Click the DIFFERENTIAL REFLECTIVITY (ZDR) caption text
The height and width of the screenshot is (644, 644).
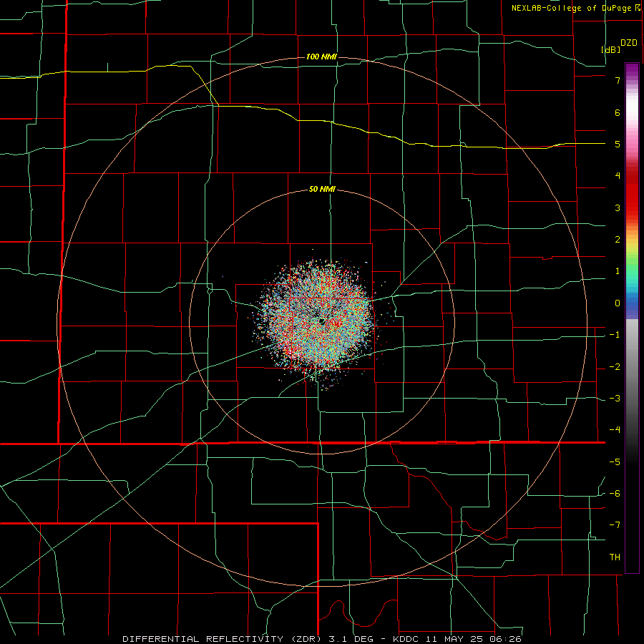223,639
